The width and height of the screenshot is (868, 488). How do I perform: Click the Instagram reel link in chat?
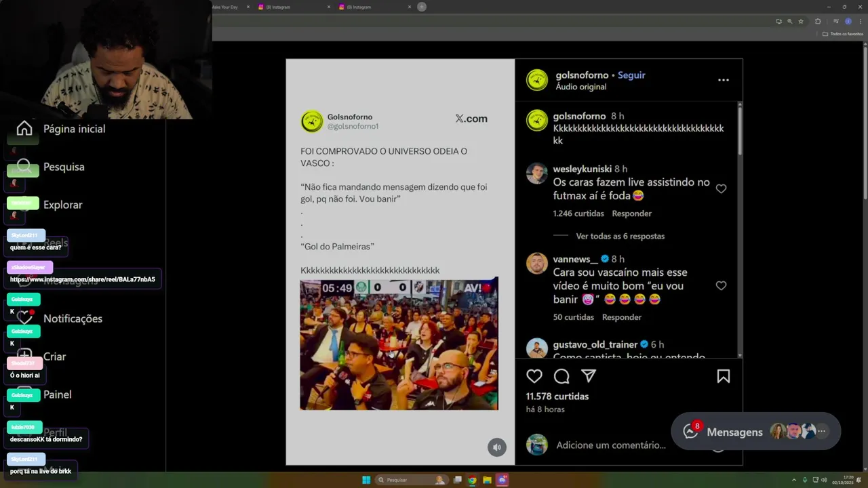coord(83,279)
